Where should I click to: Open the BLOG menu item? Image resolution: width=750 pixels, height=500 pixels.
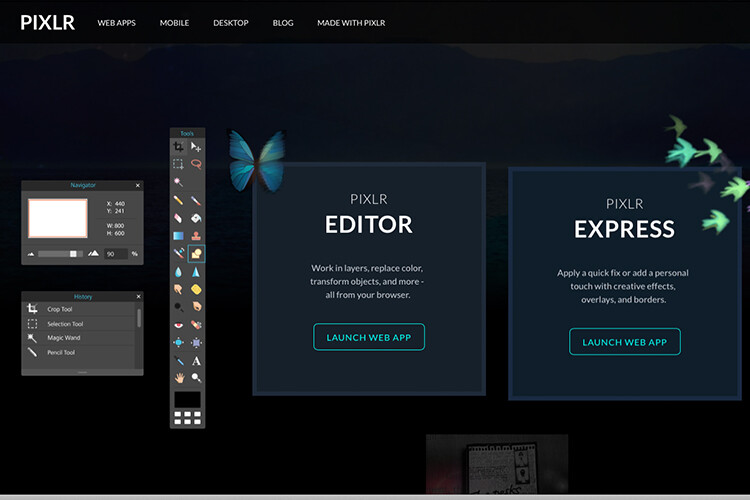coord(283,22)
